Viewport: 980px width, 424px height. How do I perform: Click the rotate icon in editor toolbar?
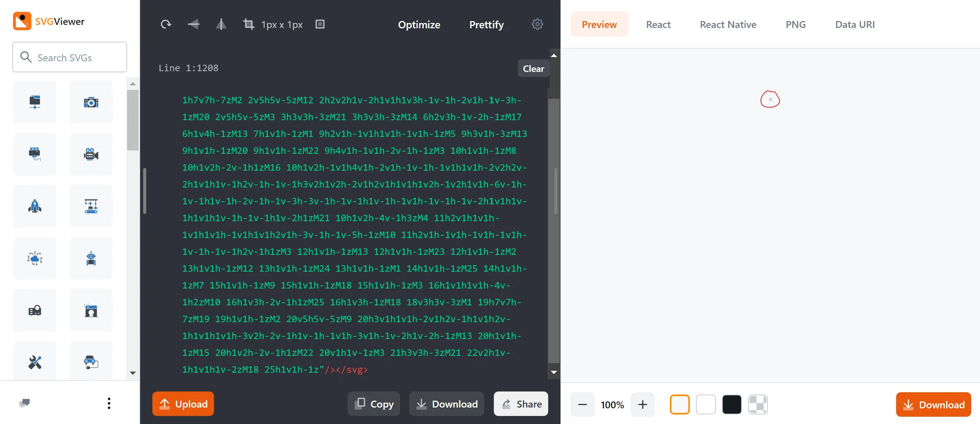point(166,24)
